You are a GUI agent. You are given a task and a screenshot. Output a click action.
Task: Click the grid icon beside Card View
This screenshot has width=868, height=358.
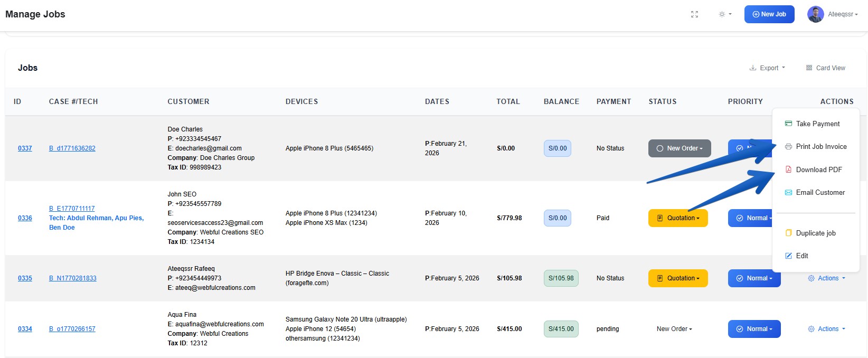click(809, 68)
